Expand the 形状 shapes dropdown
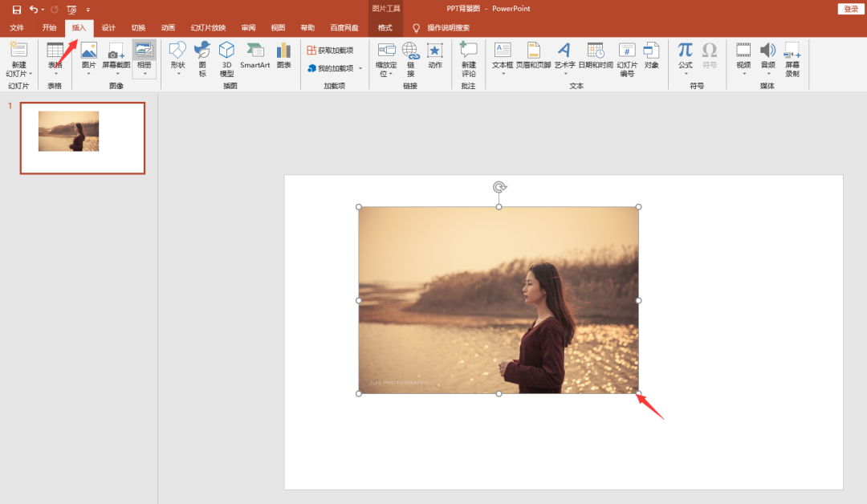The width and height of the screenshot is (867, 504). tap(178, 73)
